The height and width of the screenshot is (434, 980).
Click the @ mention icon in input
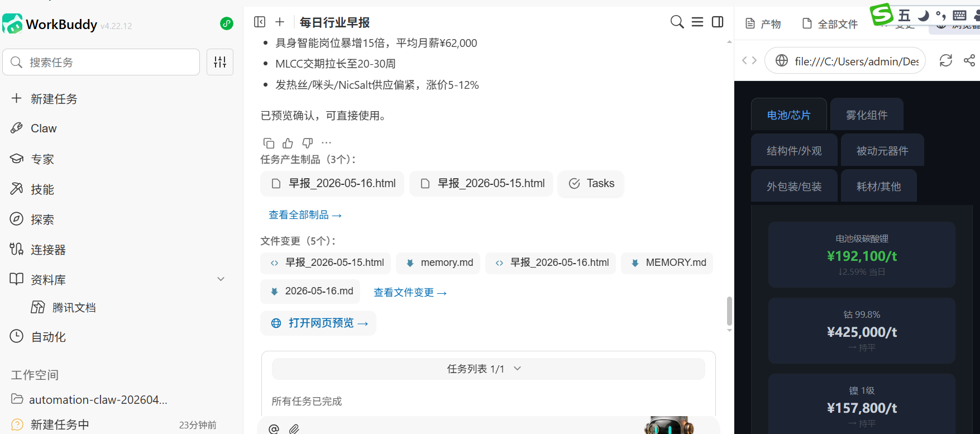point(274,429)
